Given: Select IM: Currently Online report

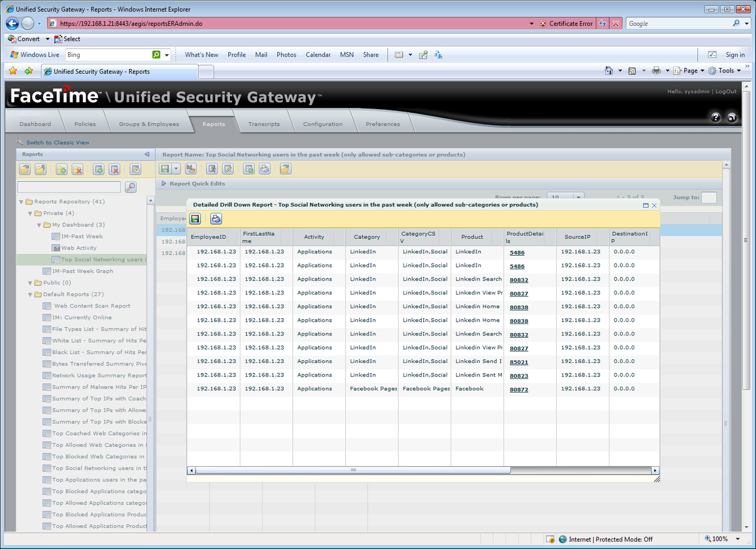Looking at the screenshot, I should tap(82, 318).
